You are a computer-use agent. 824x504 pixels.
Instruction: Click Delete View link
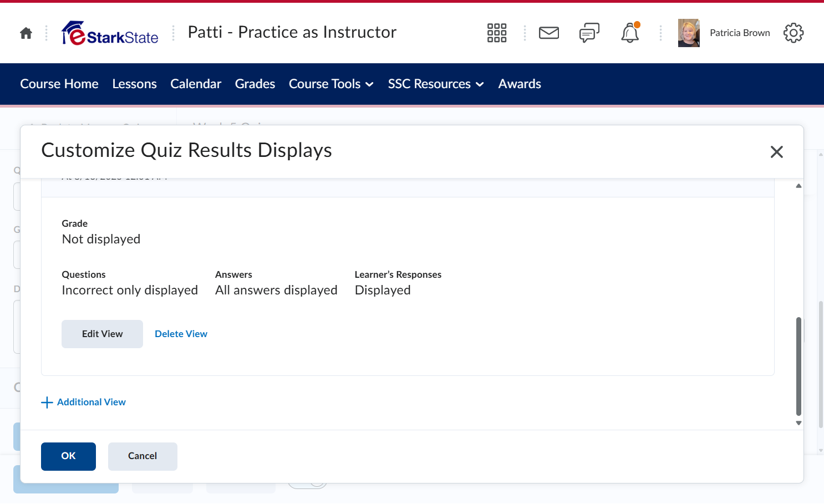[181, 334]
